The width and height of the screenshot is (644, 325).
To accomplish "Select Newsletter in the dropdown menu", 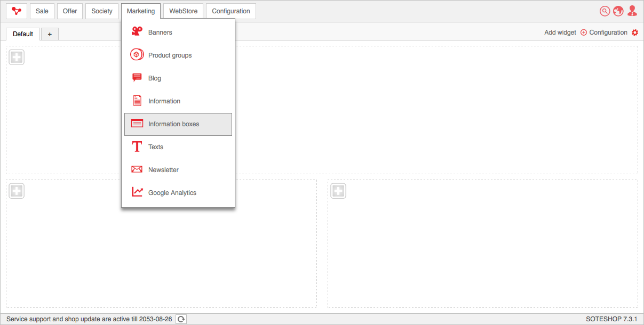I will 163,170.
